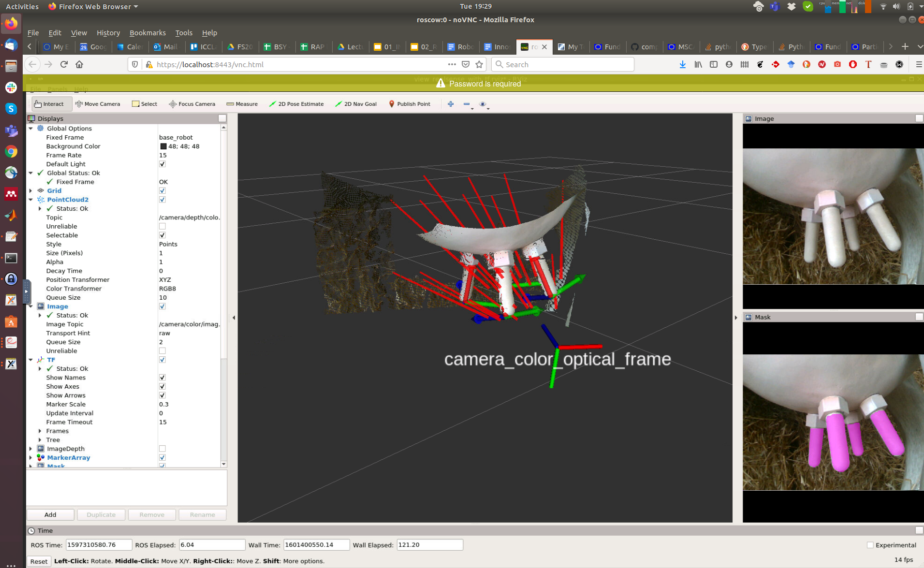Choose the Select tool
The image size is (924, 568).
145,104
